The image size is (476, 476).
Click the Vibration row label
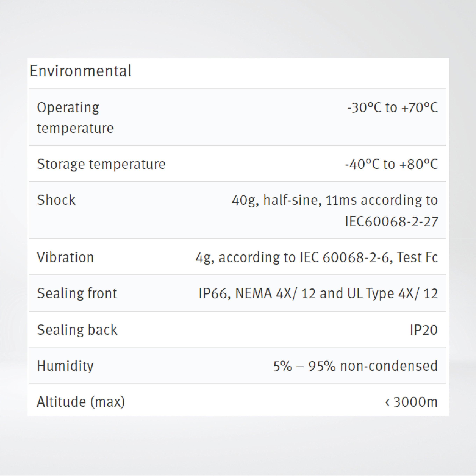(x=65, y=257)
